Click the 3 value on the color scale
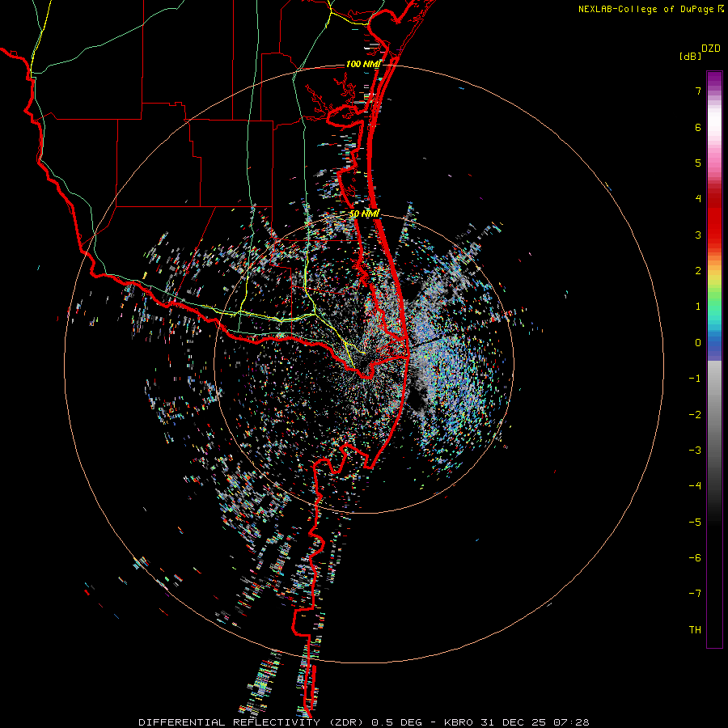Viewport: 728px width, 728px height. (x=698, y=235)
